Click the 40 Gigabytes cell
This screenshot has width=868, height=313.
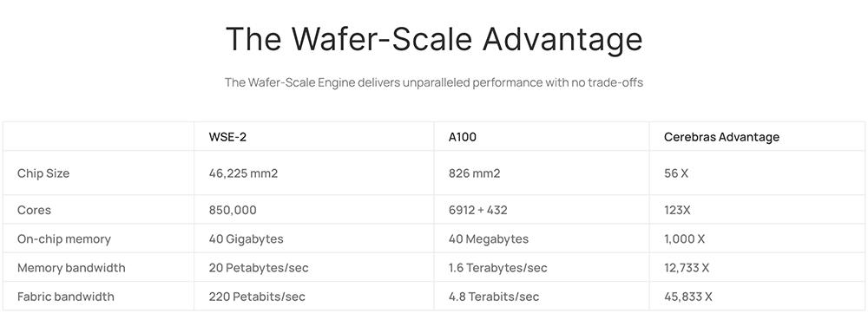coord(246,239)
